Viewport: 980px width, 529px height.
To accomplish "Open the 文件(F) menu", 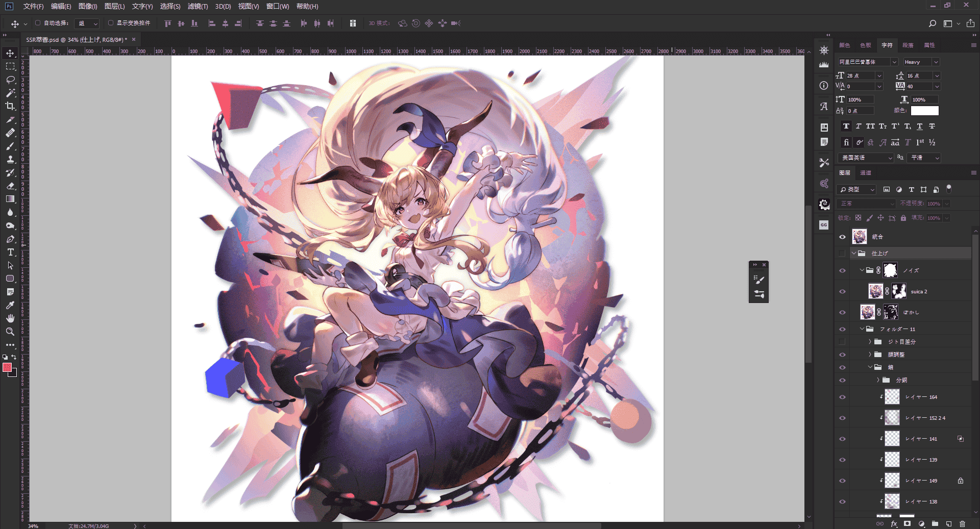I will 33,6.
